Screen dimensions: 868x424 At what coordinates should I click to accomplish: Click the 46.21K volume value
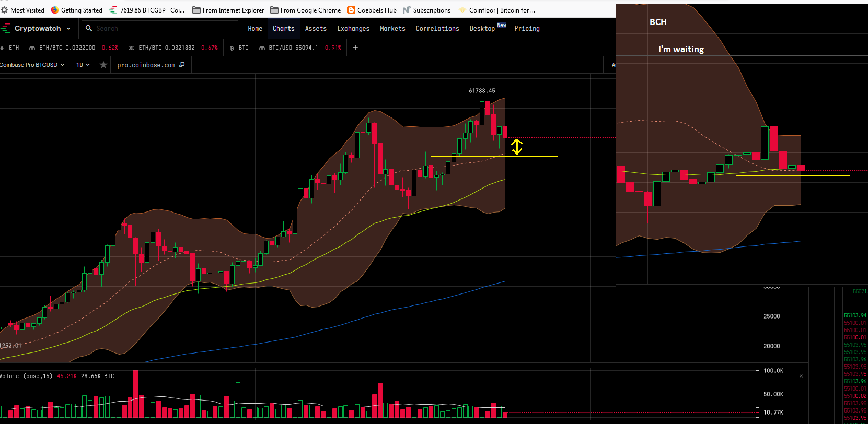click(67, 376)
